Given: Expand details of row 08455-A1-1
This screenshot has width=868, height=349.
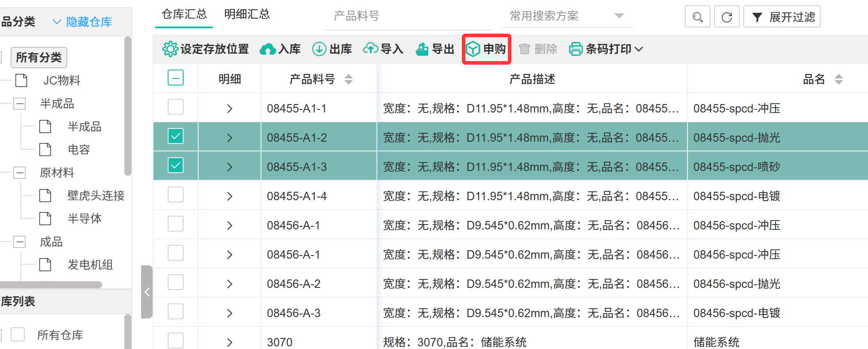Looking at the screenshot, I should click(229, 109).
